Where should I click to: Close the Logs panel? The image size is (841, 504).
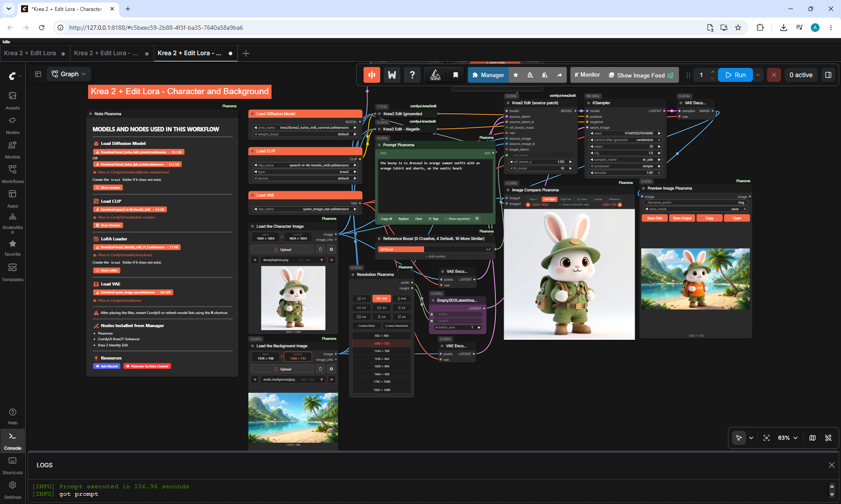coord(832,465)
